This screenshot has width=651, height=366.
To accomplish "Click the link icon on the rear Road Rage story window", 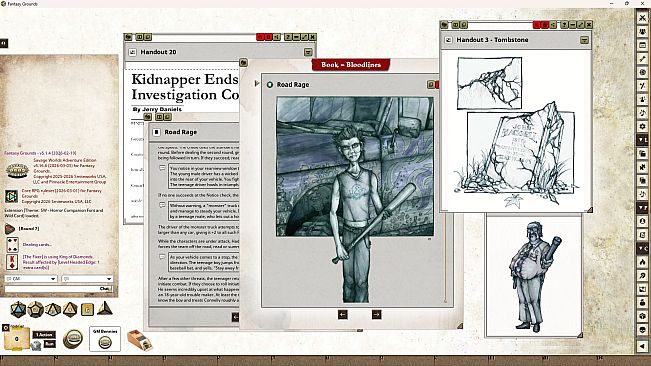I will coord(148,117).
